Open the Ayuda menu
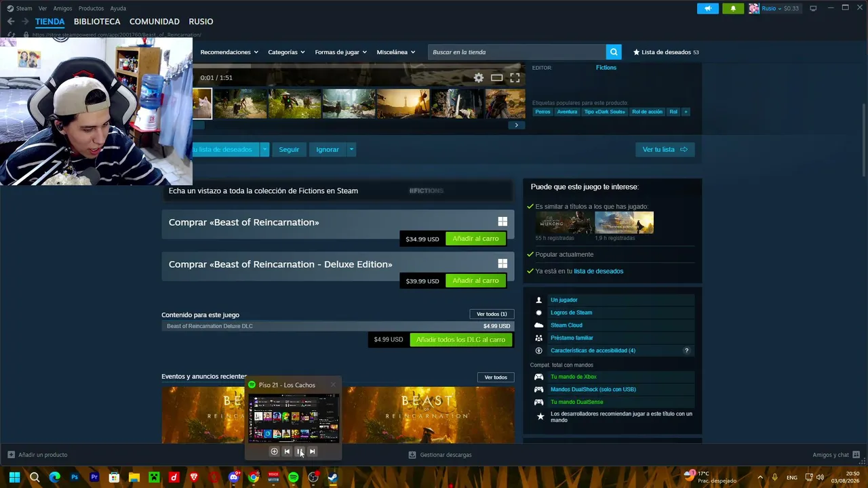The height and width of the screenshot is (488, 868). tap(118, 8)
